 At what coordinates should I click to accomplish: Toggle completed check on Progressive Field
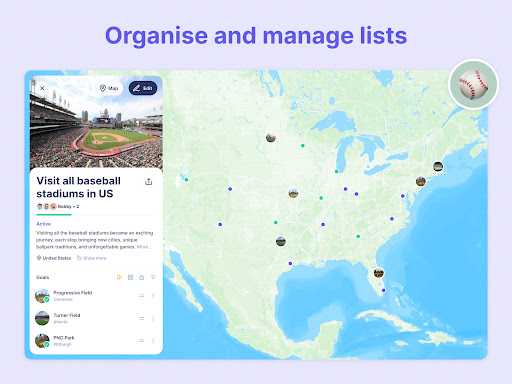point(47,299)
